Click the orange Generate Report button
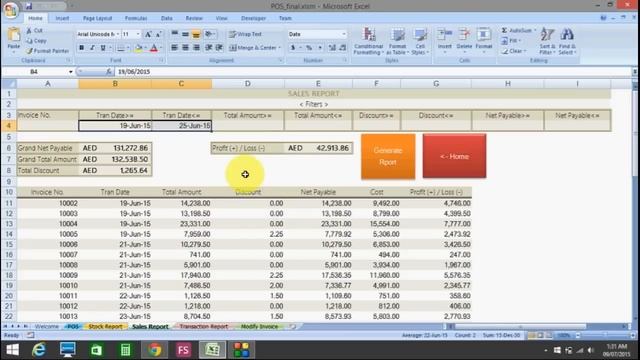 388,156
